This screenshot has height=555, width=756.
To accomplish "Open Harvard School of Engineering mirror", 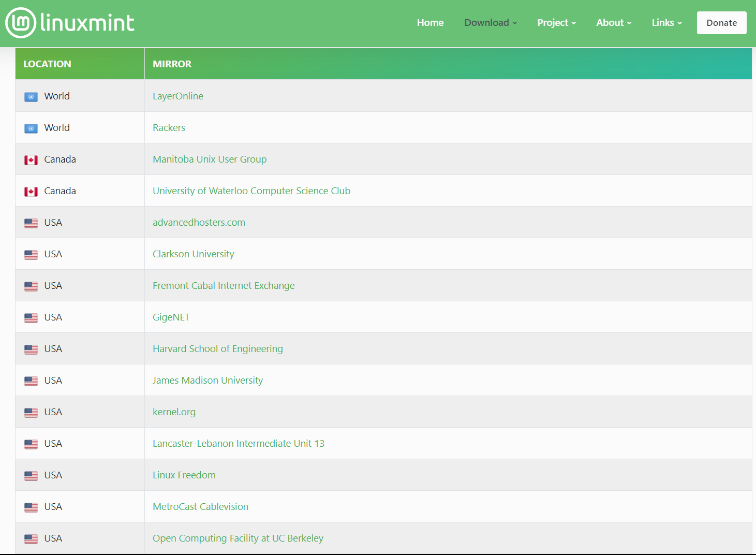I will coord(218,348).
